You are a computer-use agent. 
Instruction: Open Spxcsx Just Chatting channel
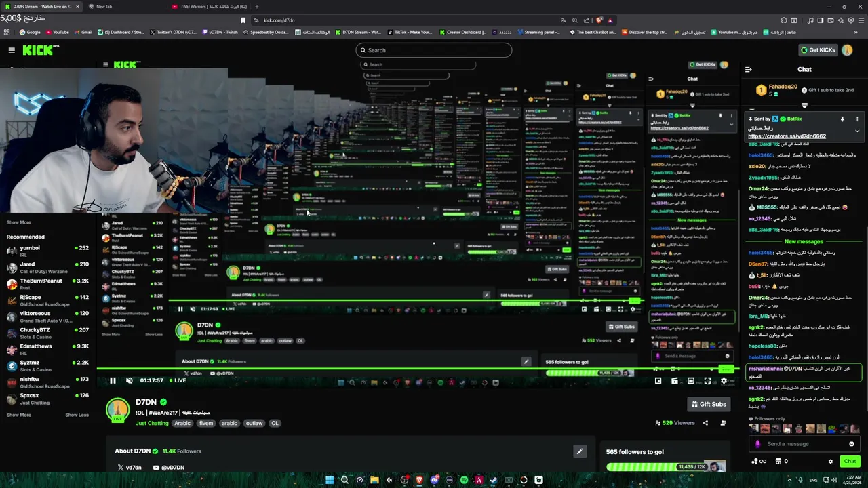47,399
